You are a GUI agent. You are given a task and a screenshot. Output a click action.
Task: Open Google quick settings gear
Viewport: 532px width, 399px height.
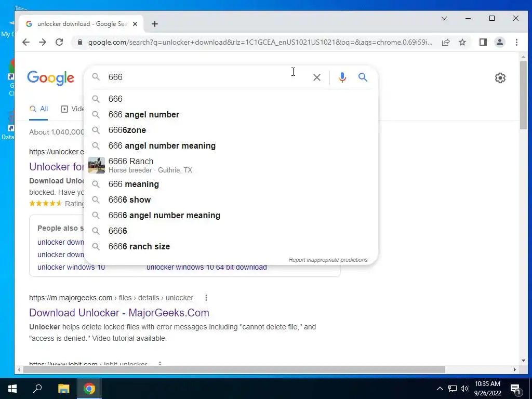[500, 78]
